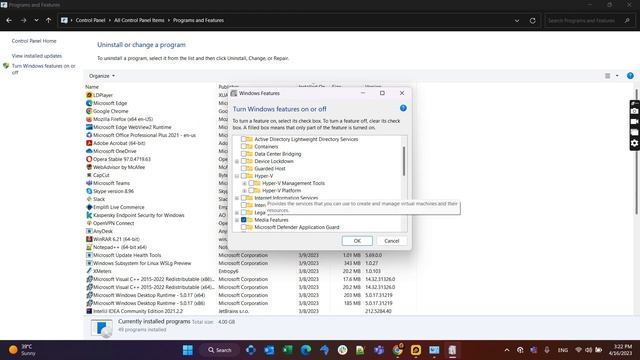This screenshot has width=640, height=360.
Task: Click Cancel in Windows Features dialog
Action: (391, 241)
